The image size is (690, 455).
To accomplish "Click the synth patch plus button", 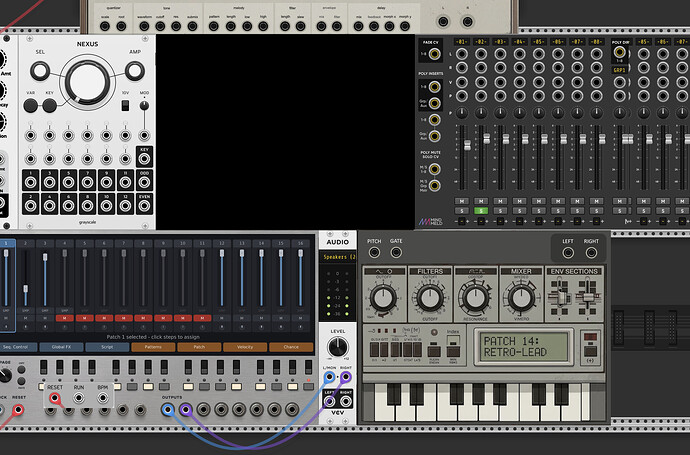I will coord(590,351).
